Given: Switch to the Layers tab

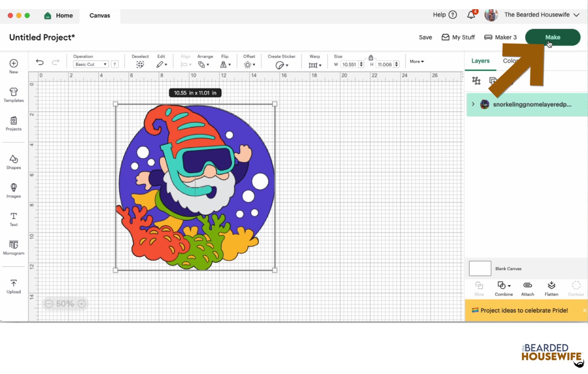Looking at the screenshot, I should 480,61.
